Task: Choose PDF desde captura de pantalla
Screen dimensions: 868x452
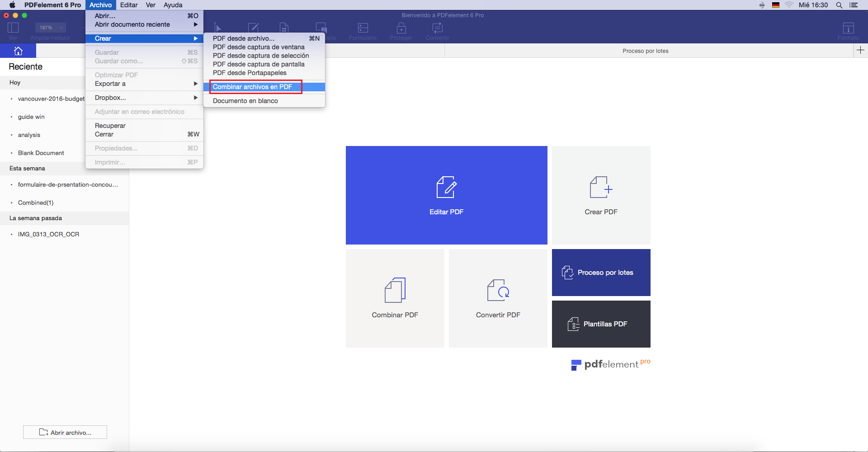Action: coord(264,64)
